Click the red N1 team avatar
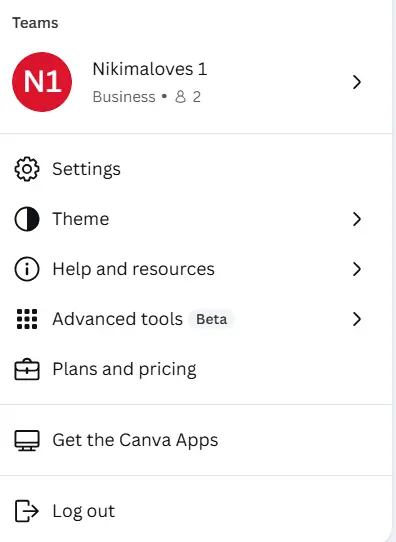The height and width of the screenshot is (542, 396). (42, 82)
